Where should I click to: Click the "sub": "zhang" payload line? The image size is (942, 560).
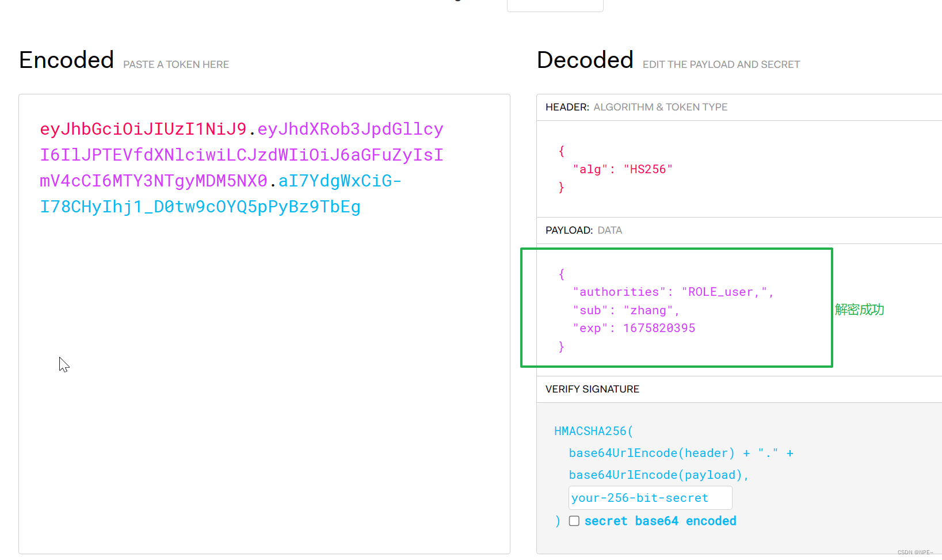(x=626, y=310)
